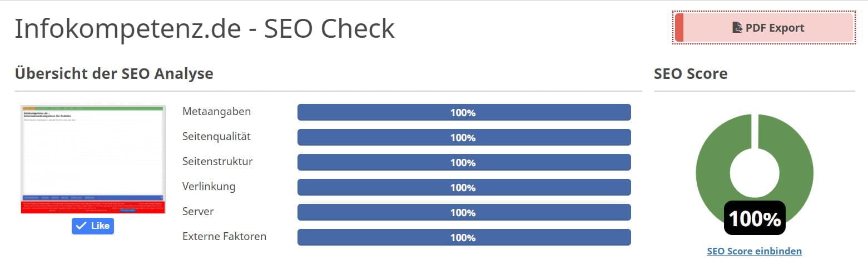Click the Verlinkung 100% progress bar
Image resolution: width=868 pixels, height=280 pixels.
tap(464, 187)
